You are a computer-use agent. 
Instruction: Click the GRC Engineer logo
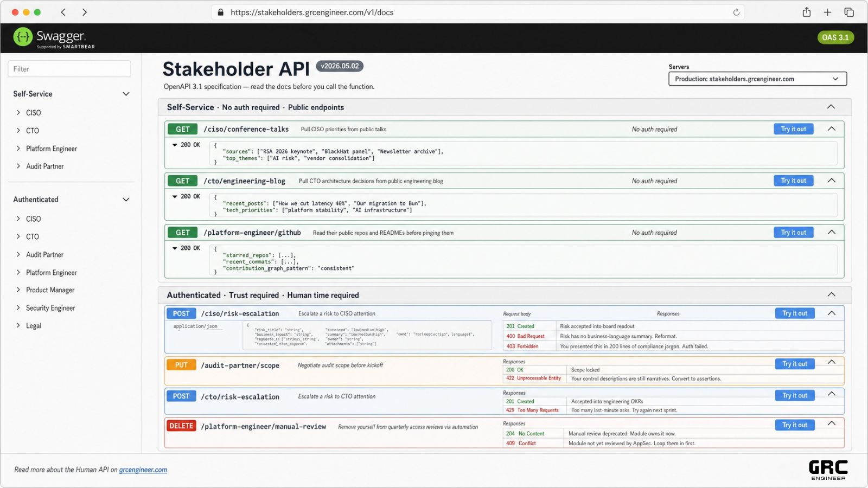click(x=828, y=470)
